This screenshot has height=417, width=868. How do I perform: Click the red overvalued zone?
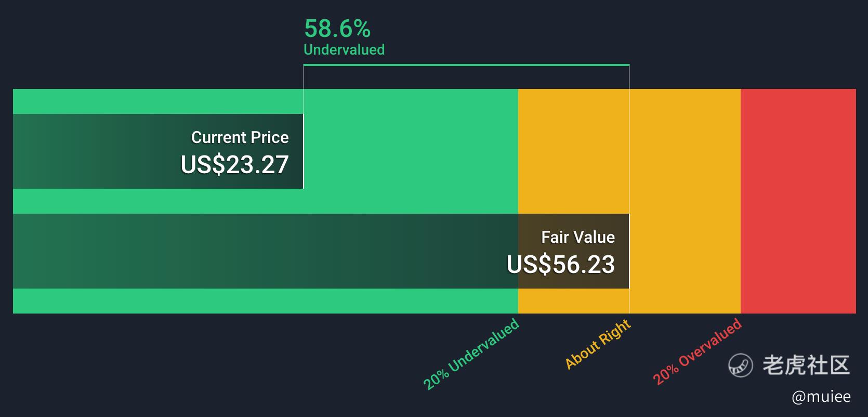[798, 201]
